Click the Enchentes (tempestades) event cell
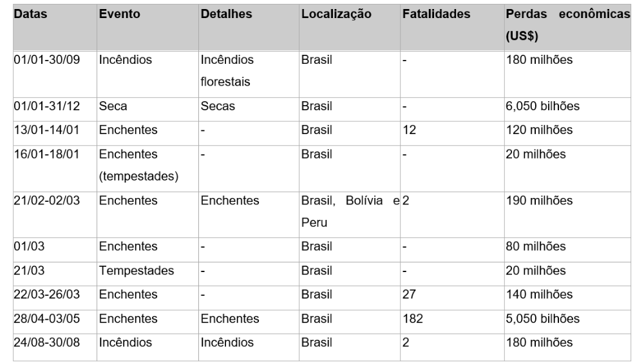The height and width of the screenshot is (363, 644). click(x=148, y=168)
